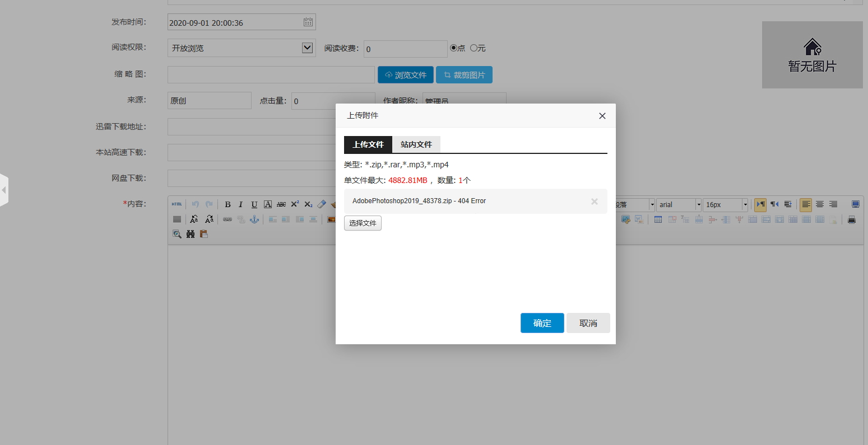This screenshot has width=868, height=445.
Task: Toggle italic formatting
Action: click(x=241, y=204)
